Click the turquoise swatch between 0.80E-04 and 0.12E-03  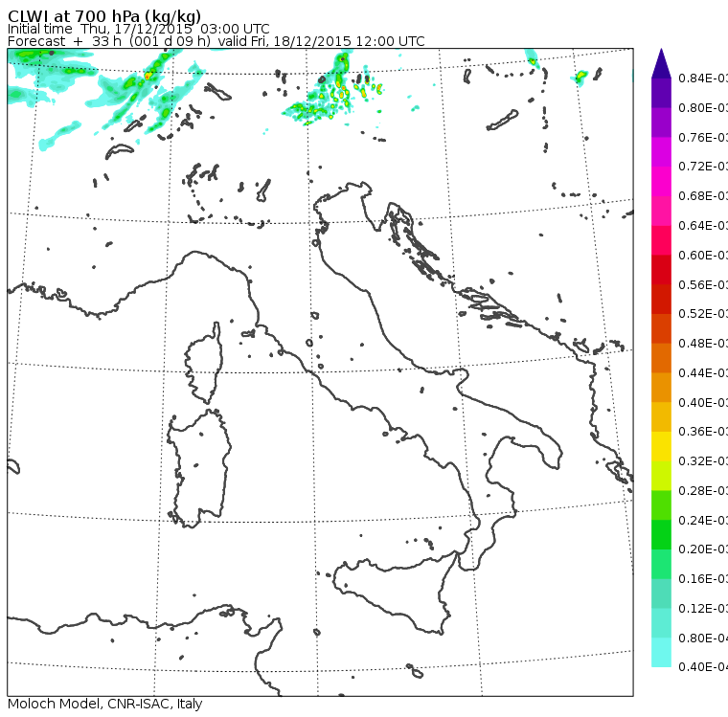pyautogui.click(x=661, y=623)
